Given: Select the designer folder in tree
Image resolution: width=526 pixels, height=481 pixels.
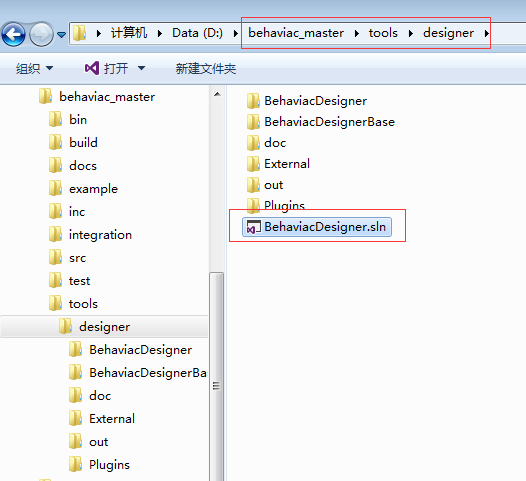Looking at the screenshot, I should click(x=104, y=327).
